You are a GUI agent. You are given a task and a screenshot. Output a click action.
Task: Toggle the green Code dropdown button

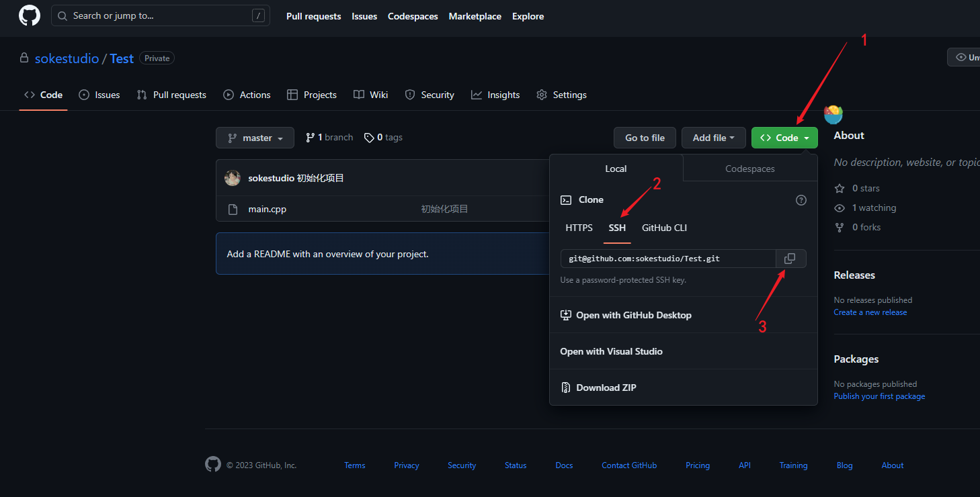[x=784, y=138]
